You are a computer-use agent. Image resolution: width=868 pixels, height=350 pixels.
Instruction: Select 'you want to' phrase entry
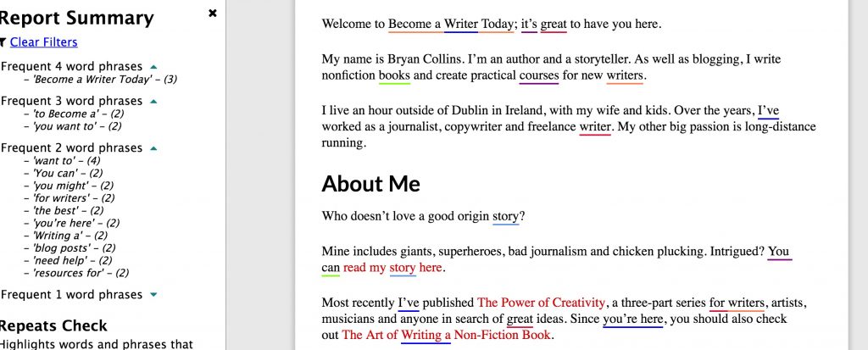(73, 126)
